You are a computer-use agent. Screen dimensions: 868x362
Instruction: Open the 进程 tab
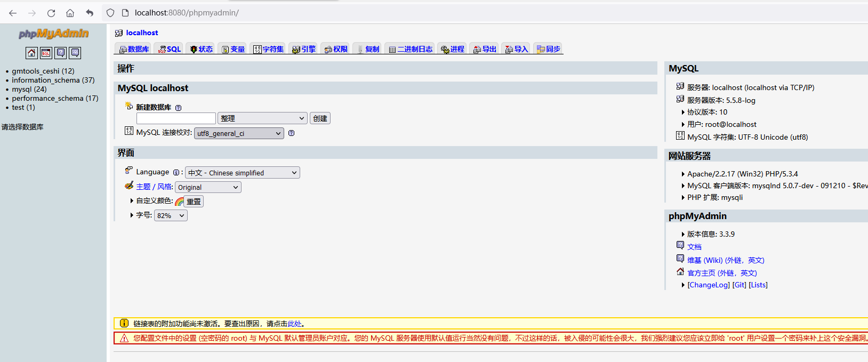coord(452,49)
